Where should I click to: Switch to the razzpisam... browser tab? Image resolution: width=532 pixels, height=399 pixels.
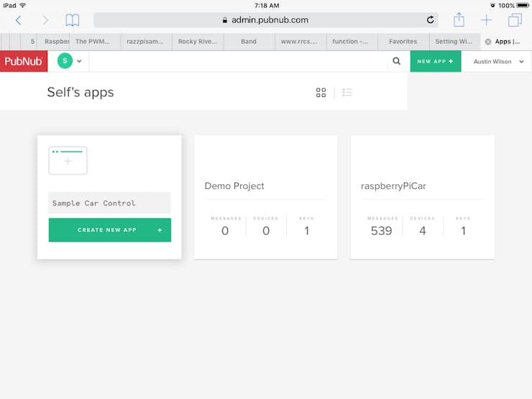(146, 42)
